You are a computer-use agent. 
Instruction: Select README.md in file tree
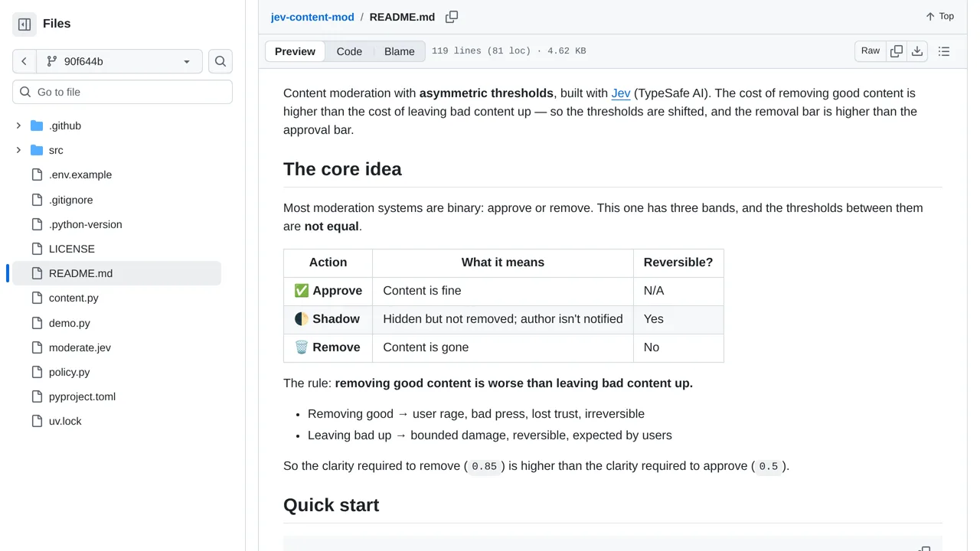coord(116,273)
